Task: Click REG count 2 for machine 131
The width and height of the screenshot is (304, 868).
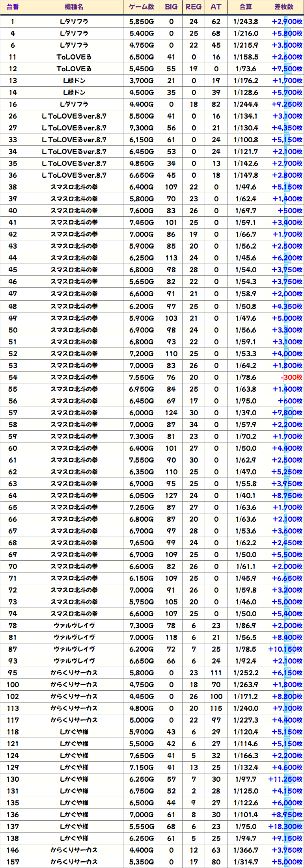Action: pos(194,791)
